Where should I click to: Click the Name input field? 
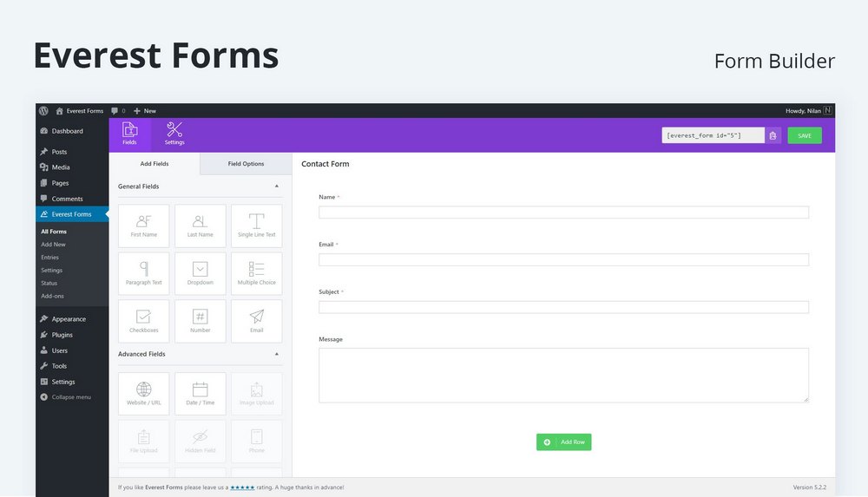click(563, 213)
